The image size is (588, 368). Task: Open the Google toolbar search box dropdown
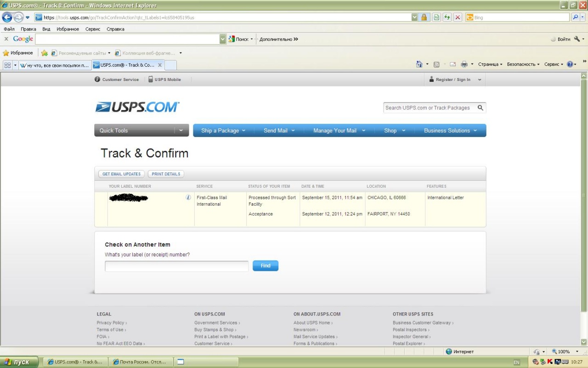[223, 39]
